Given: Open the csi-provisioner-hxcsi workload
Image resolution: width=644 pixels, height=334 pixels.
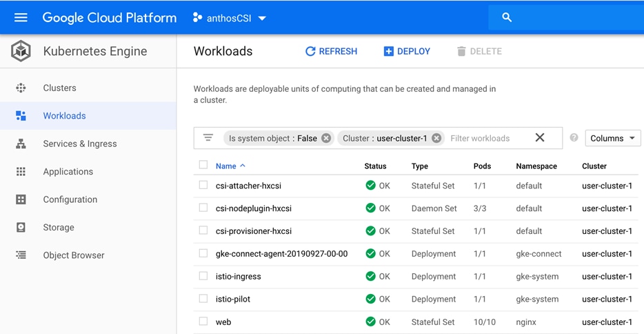Looking at the screenshot, I should click(x=254, y=231).
